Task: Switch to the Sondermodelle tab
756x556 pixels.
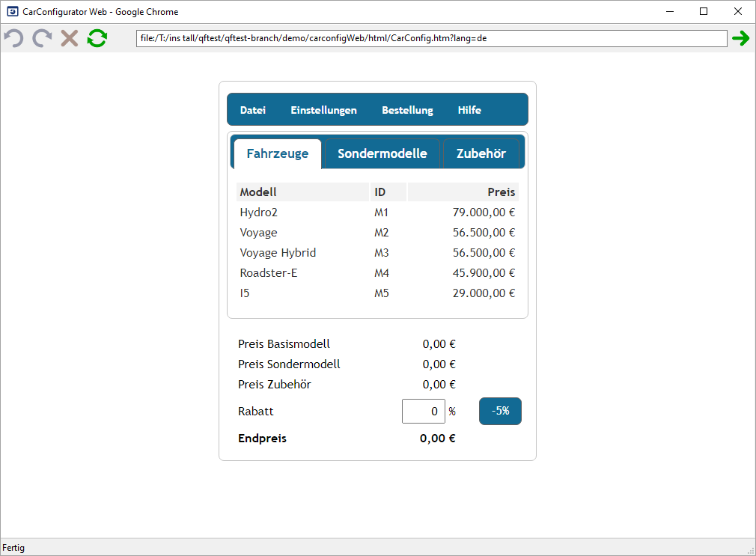Action: (x=382, y=154)
